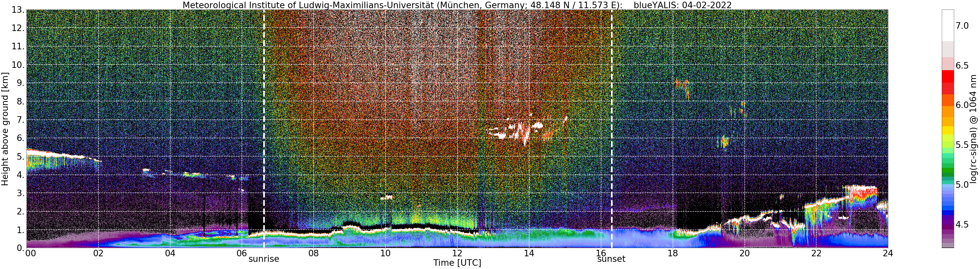Click the colorbar value label '4.5'

(962, 225)
